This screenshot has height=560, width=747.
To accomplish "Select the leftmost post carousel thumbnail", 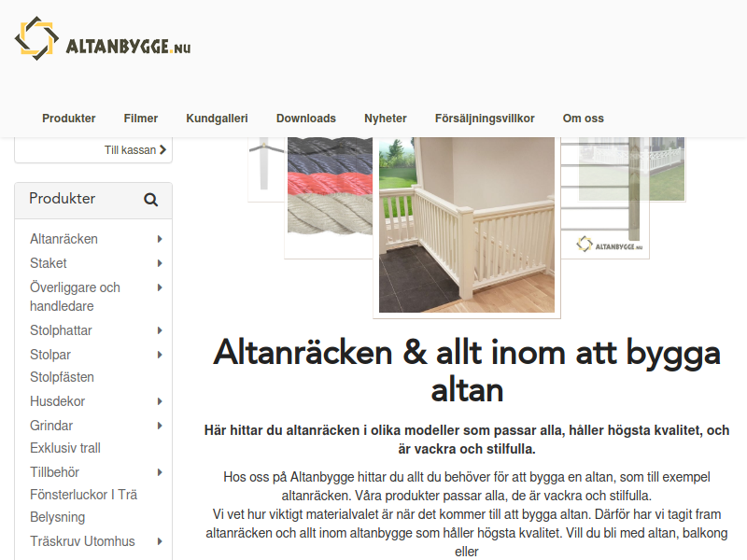I will coord(266,169).
